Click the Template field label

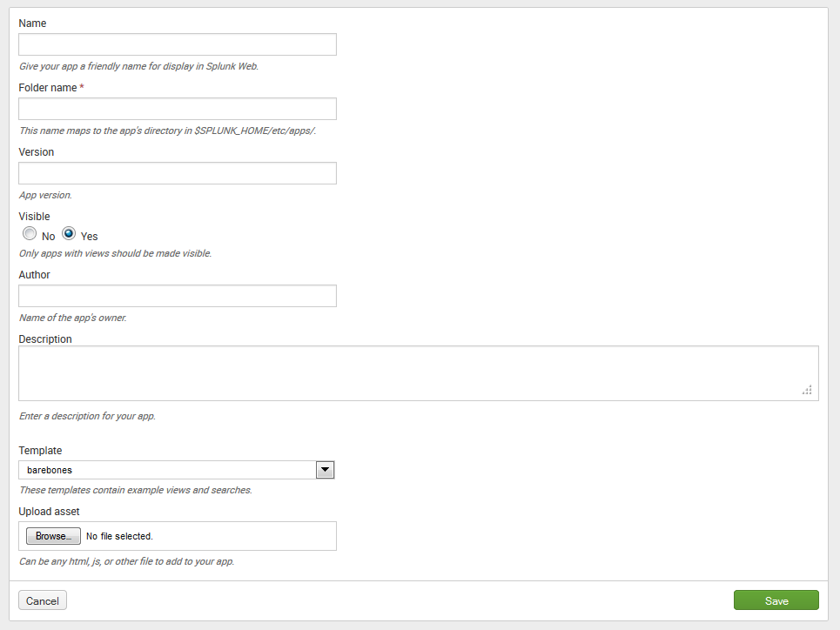click(x=40, y=451)
